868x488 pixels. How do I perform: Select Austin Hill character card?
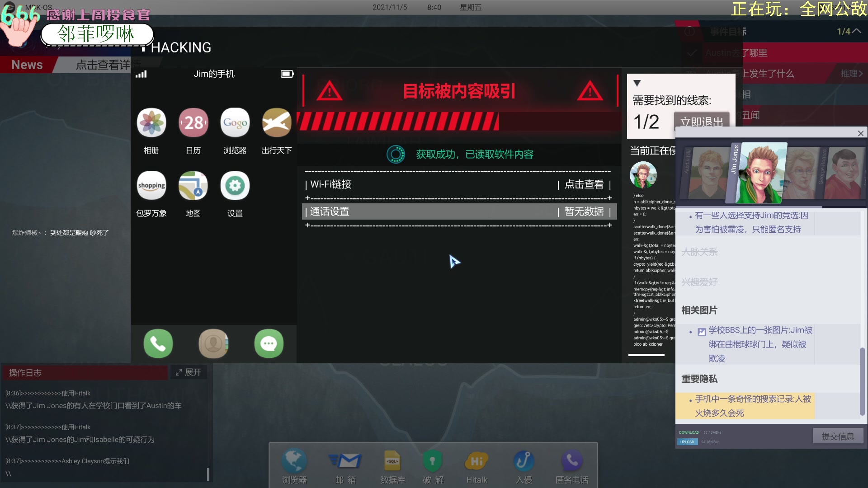click(704, 173)
